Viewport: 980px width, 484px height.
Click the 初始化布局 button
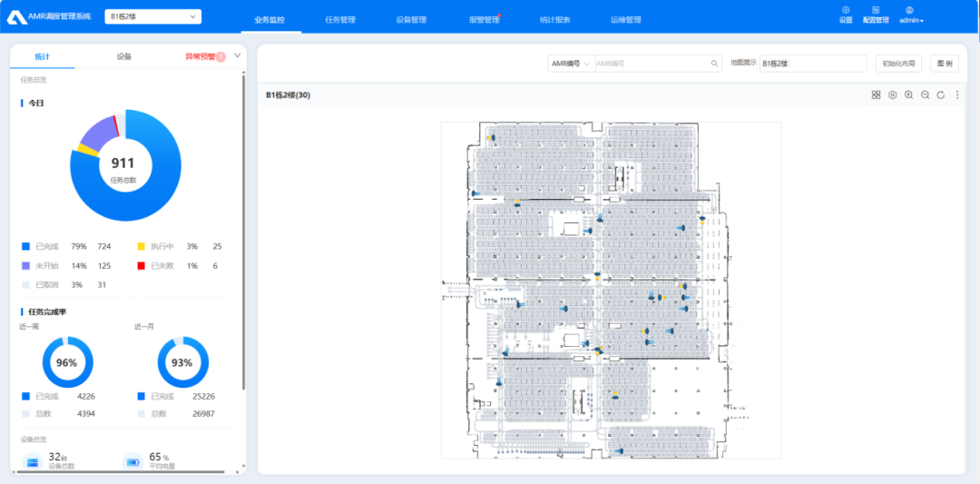(x=898, y=64)
